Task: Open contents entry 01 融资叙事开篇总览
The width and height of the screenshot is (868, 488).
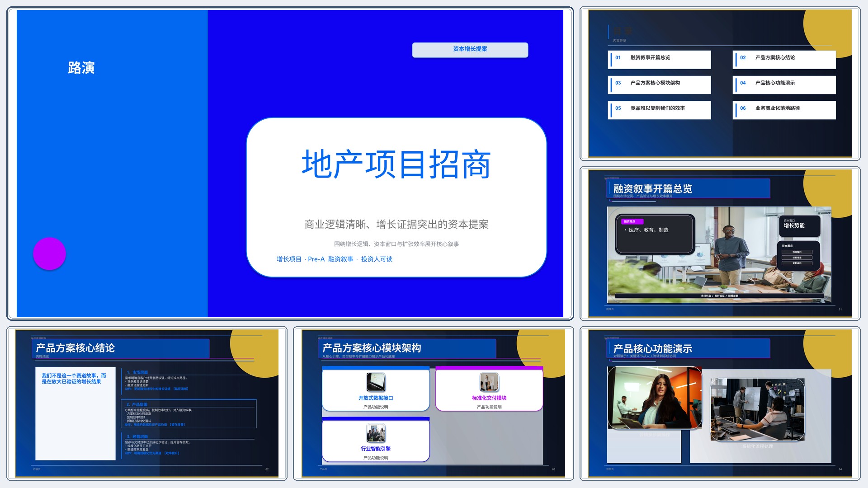Action: click(660, 59)
